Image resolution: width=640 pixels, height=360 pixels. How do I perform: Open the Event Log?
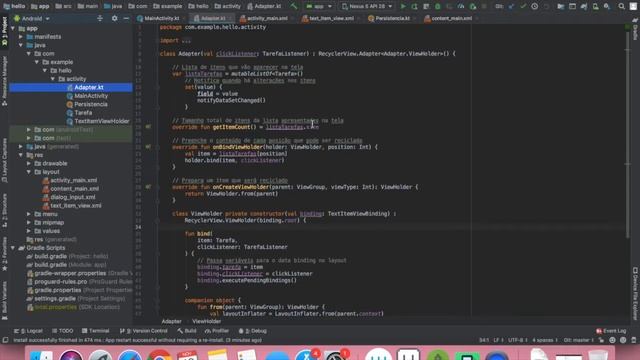click(x=611, y=331)
